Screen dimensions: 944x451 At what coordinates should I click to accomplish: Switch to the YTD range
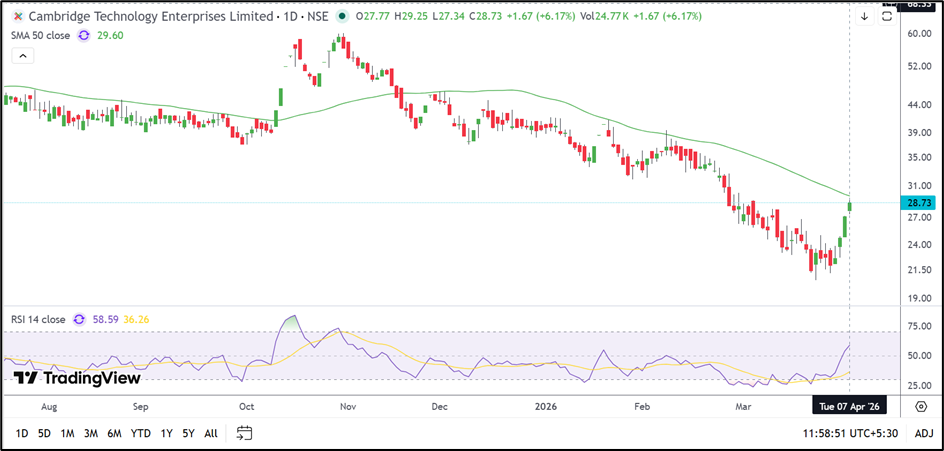point(141,433)
